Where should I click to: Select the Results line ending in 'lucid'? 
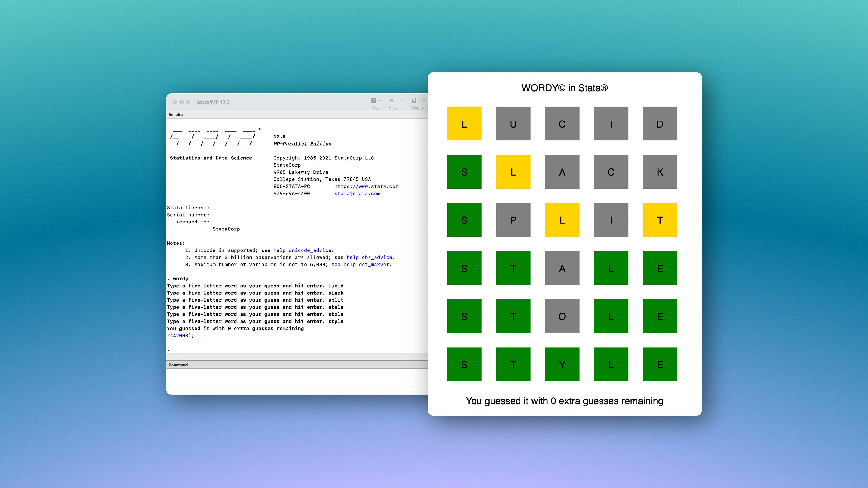(x=255, y=286)
